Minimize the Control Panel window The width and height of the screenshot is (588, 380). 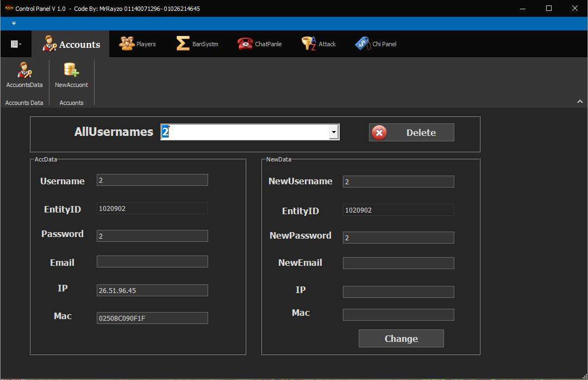point(523,8)
